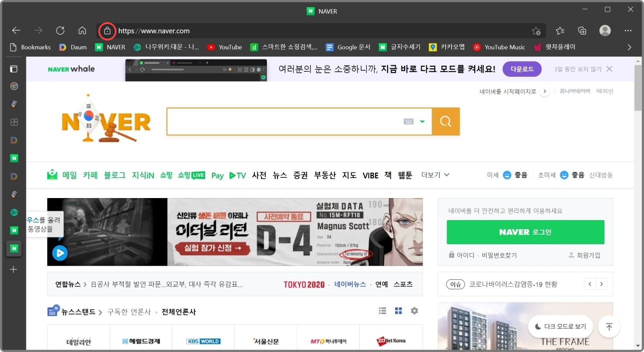
Task: Open 지식iN service
Action: click(143, 175)
